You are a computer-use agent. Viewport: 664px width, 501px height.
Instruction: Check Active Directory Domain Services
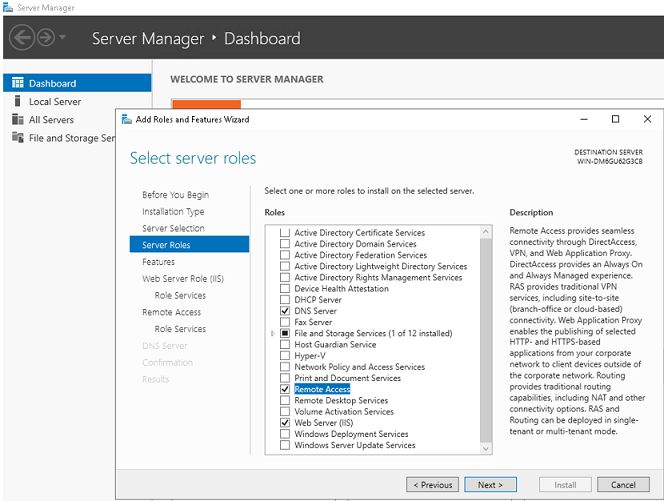coord(285,244)
